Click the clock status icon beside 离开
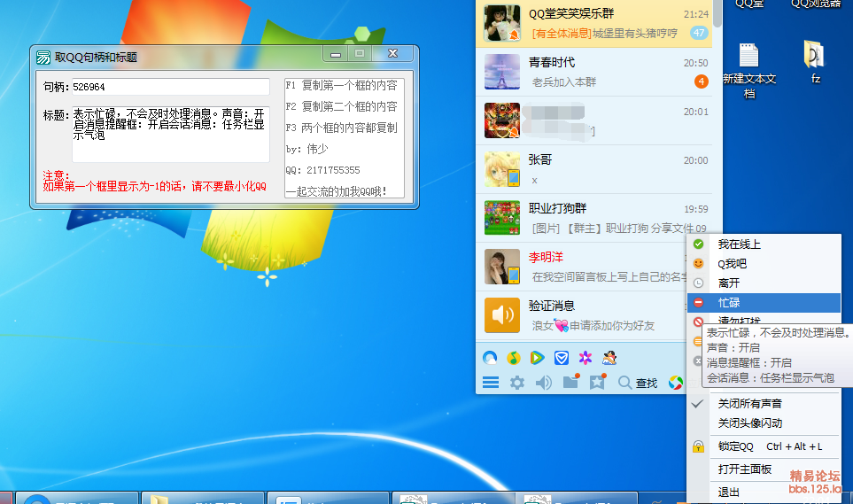Image resolution: width=853 pixels, height=504 pixels. click(x=699, y=283)
